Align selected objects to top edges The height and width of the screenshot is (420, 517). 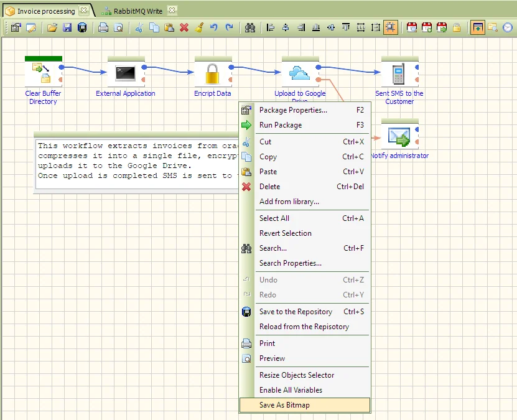(x=345, y=27)
